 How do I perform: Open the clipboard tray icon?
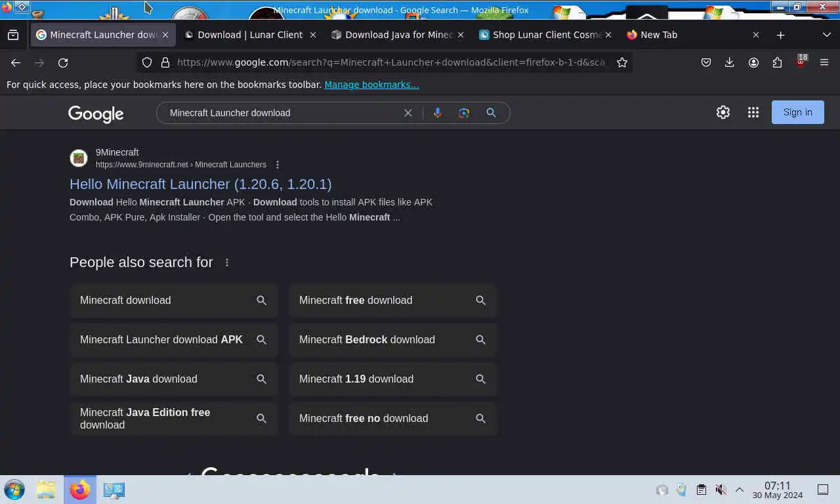point(701,490)
